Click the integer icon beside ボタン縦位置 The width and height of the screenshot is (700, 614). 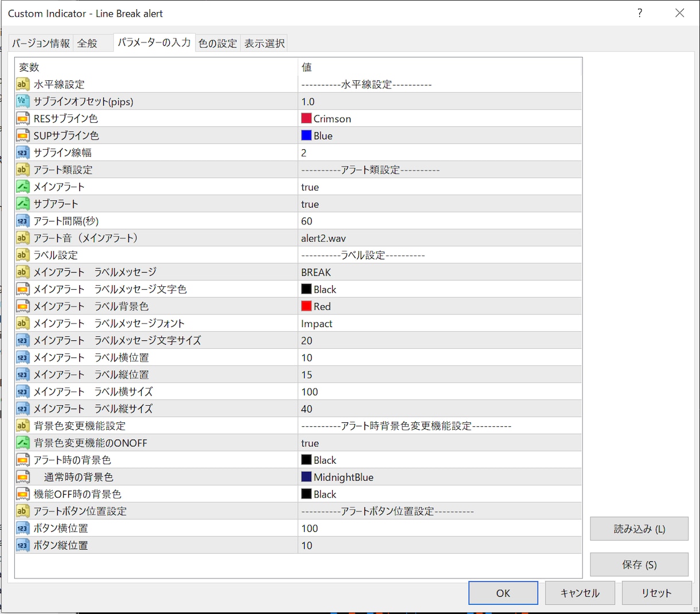tap(22, 545)
